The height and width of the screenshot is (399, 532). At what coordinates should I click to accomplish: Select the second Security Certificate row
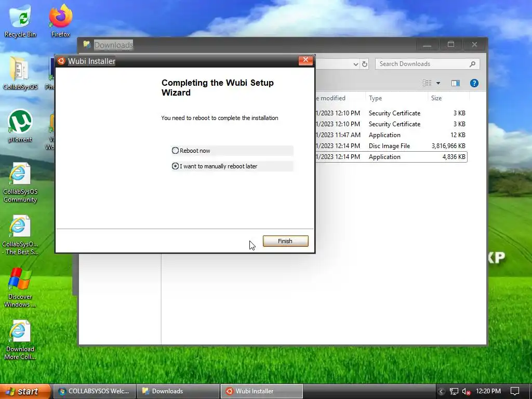(391, 124)
